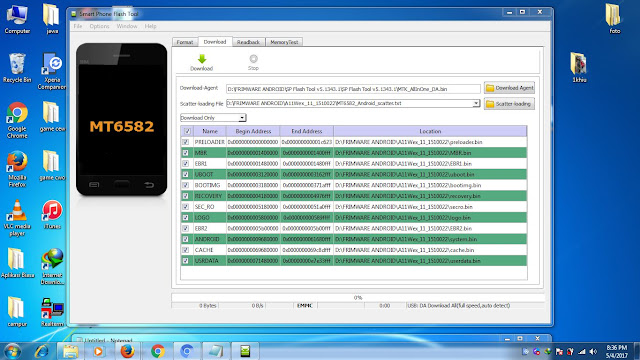
Task: Switch to the Format tab
Action: (x=184, y=42)
